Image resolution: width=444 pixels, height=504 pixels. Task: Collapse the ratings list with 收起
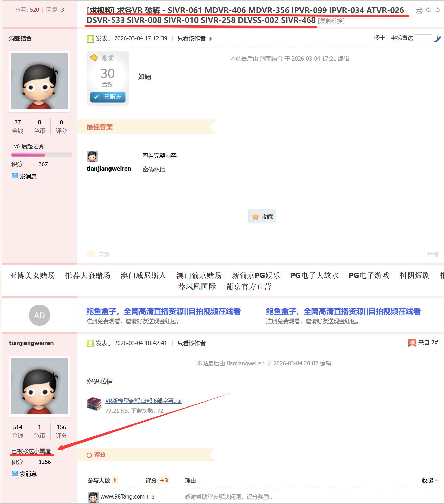click(430, 480)
